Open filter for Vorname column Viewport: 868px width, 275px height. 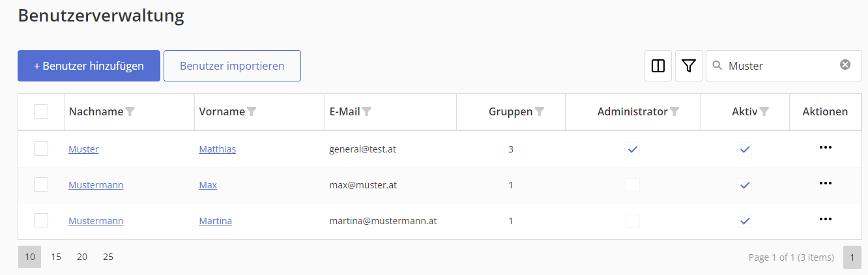point(252,111)
